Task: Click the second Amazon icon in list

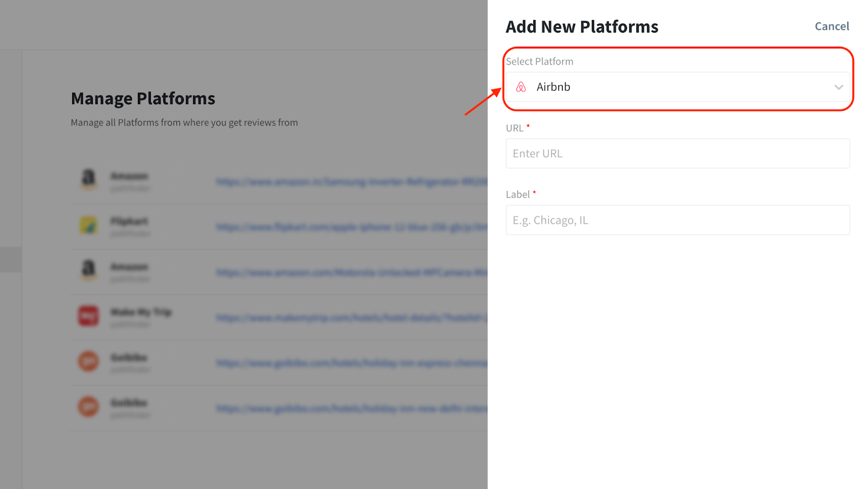Action: [88, 269]
